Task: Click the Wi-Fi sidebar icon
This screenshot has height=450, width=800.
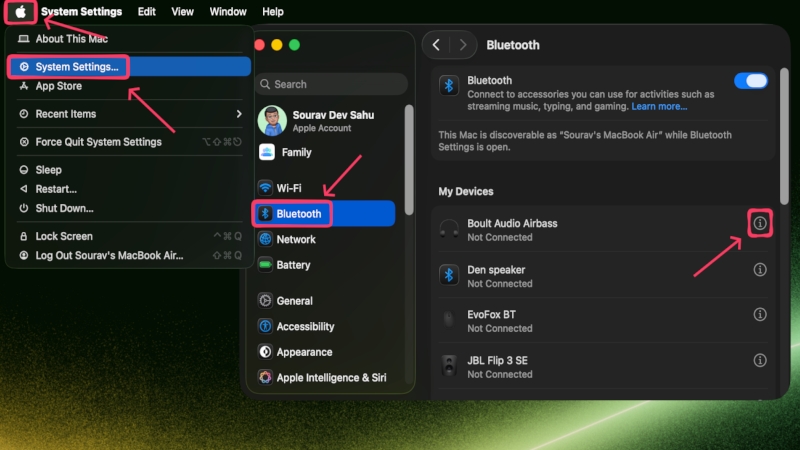Action: coord(265,188)
